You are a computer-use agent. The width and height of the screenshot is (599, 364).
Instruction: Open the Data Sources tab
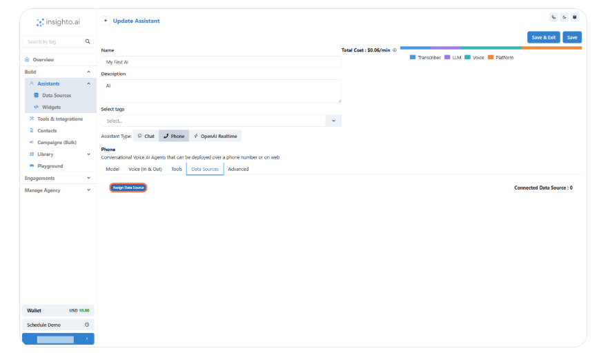pyautogui.click(x=205, y=169)
